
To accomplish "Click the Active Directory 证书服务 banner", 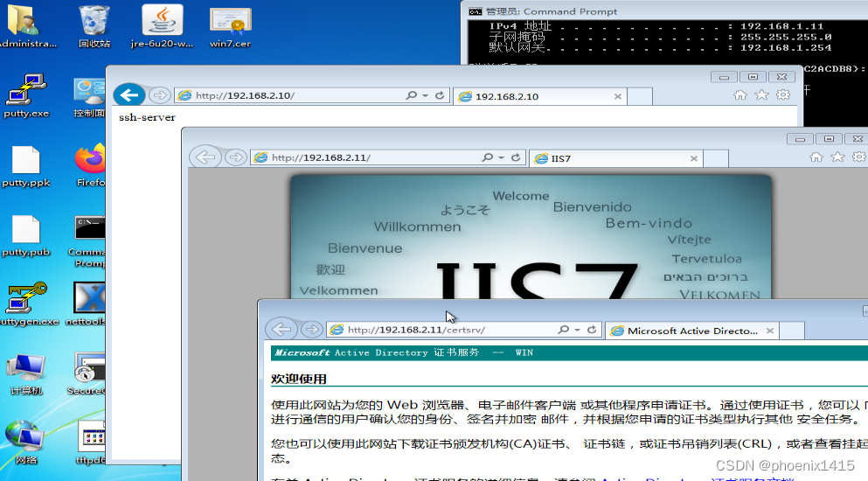I will [569, 352].
